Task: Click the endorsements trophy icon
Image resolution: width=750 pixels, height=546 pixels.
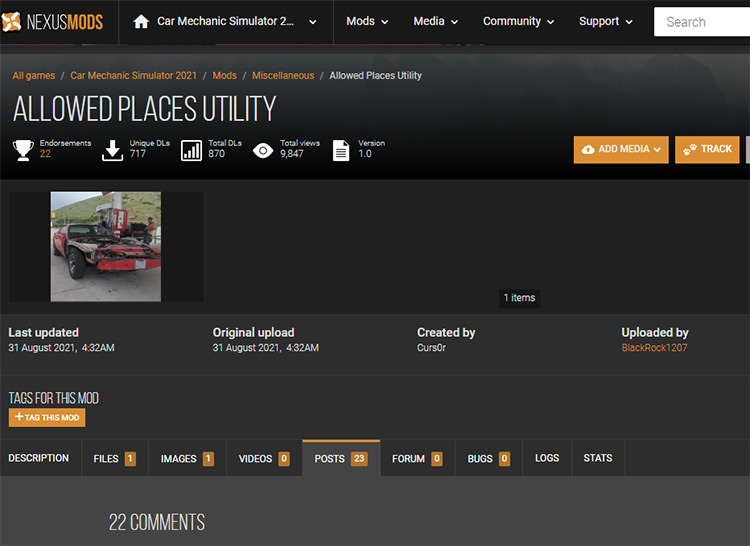Action: (x=23, y=150)
